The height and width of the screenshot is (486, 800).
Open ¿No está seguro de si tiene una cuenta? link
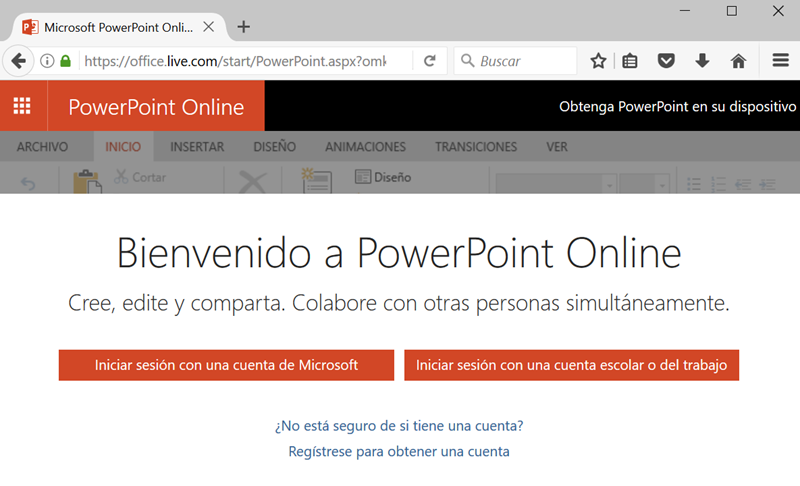pyautogui.click(x=399, y=426)
